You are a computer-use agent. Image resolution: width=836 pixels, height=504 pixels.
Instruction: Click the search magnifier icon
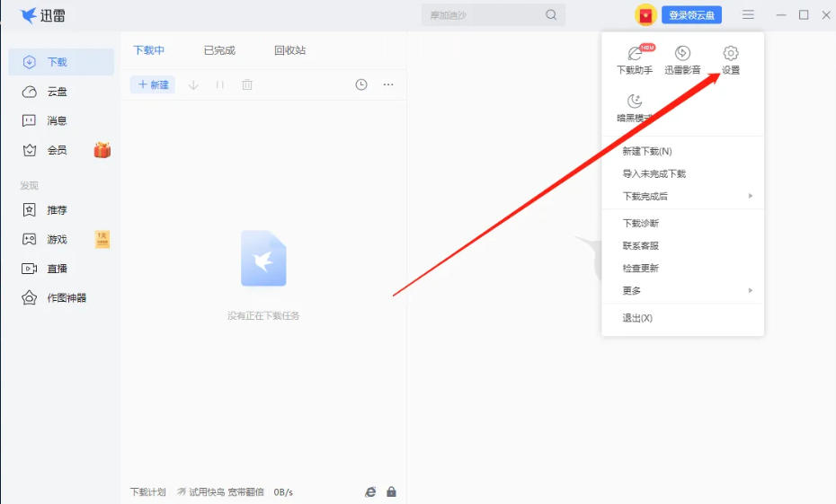(551, 15)
